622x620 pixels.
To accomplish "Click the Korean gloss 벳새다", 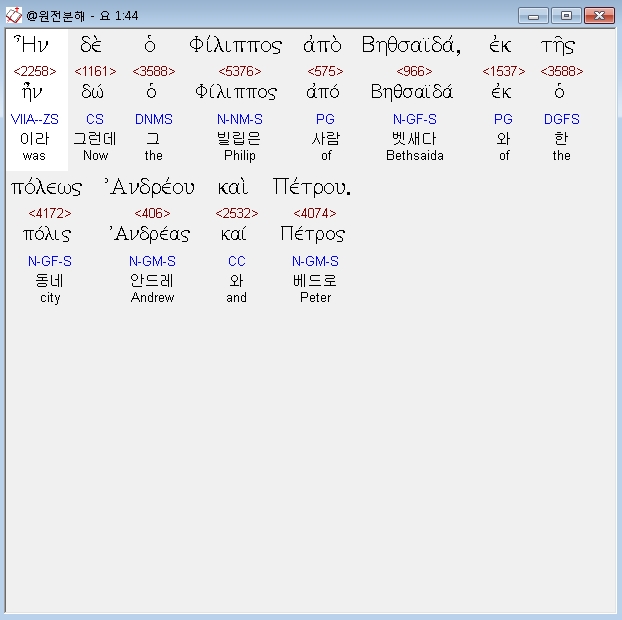I will pos(414,138).
